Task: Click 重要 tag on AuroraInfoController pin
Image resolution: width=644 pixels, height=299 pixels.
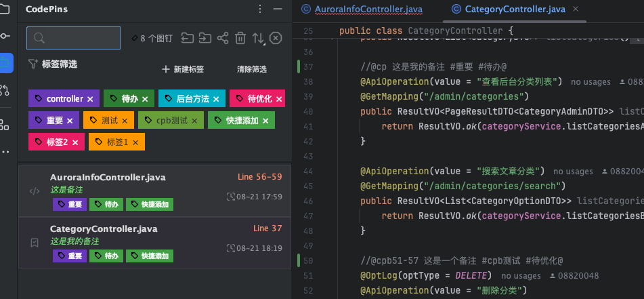Action: [70, 204]
